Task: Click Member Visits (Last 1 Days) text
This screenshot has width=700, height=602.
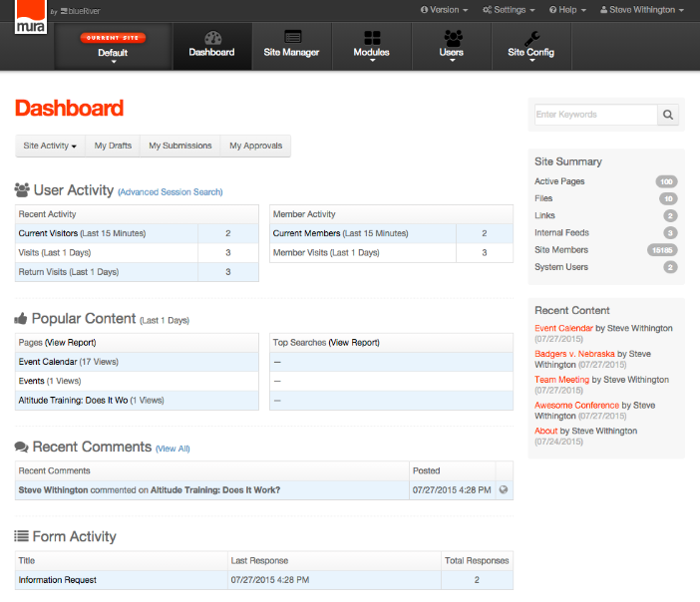Action: pos(326,252)
